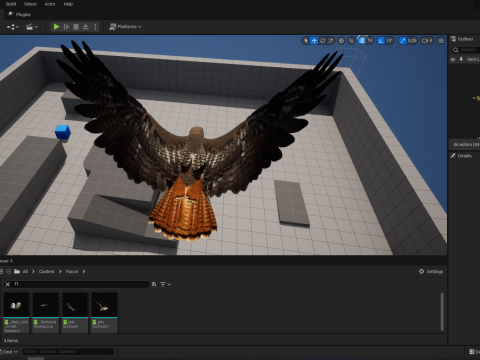The width and height of the screenshot is (480, 360).
Task: Open the Blueprints dropdown in the toolbar
Action: 13,27
